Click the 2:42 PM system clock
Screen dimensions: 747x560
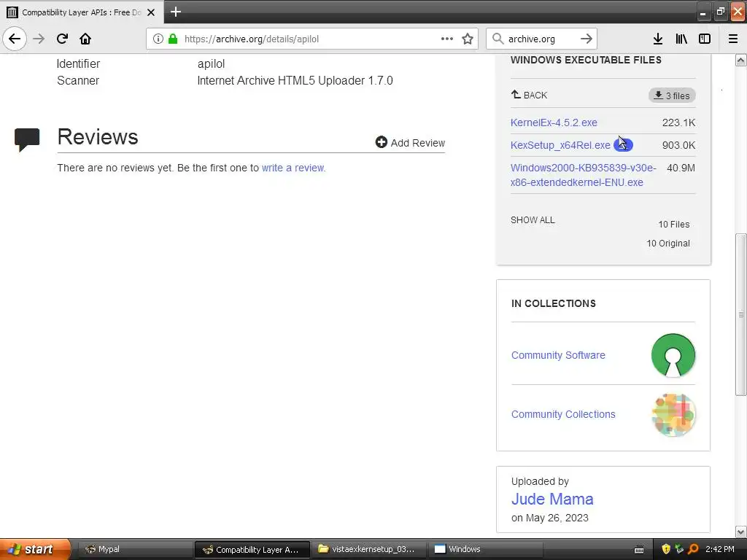coord(720,549)
